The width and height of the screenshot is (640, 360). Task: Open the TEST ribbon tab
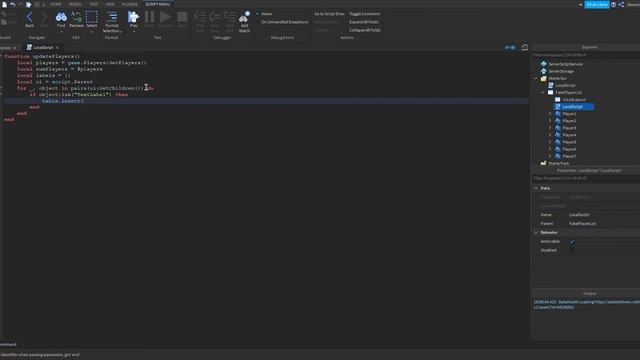click(93, 4)
